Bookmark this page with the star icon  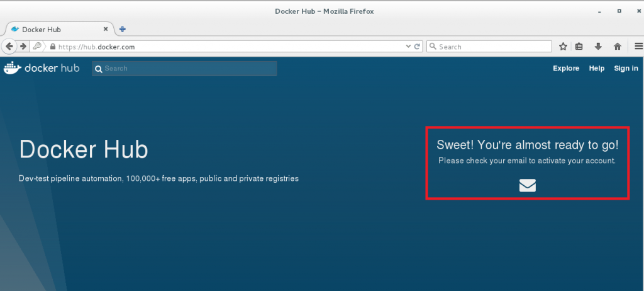563,47
